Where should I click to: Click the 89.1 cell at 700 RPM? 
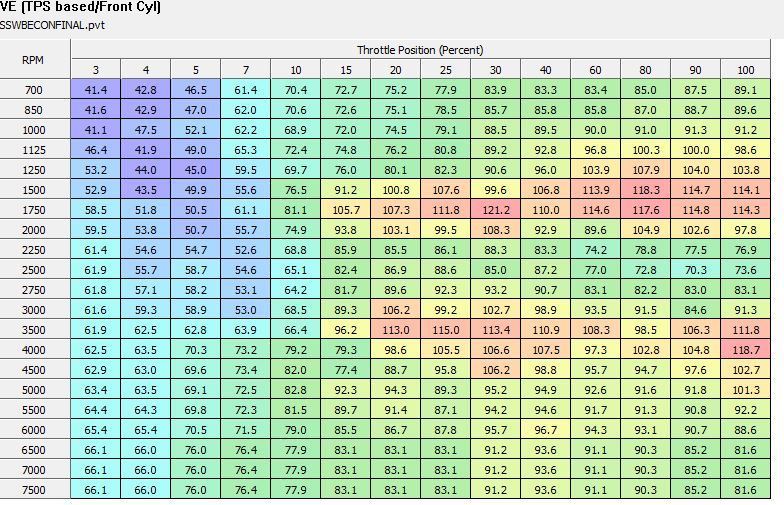pyautogui.click(x=745, y=90)
